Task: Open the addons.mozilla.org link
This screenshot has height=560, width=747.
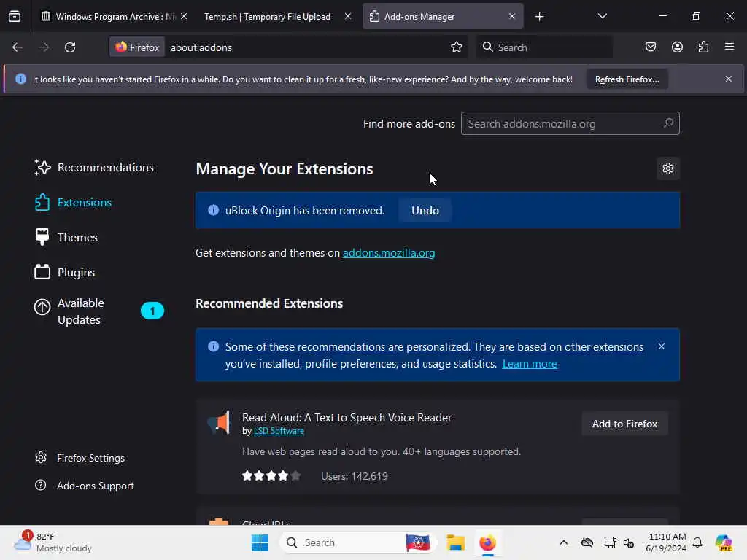Action: tap(389, 253)
